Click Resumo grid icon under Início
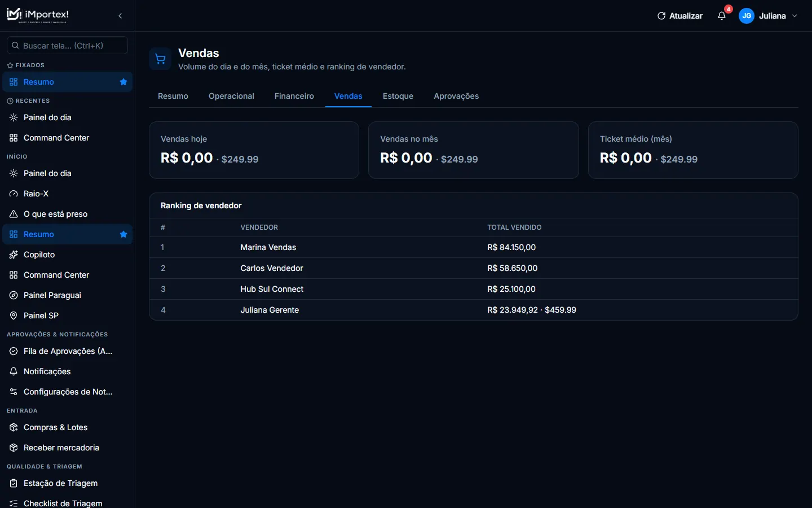Screen dimensions: 812x508 14,234
